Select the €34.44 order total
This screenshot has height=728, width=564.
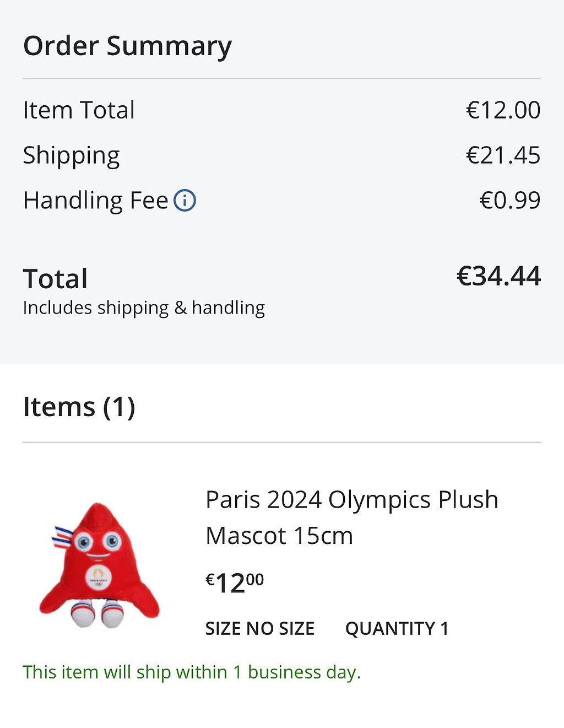[x=498, y=276]
